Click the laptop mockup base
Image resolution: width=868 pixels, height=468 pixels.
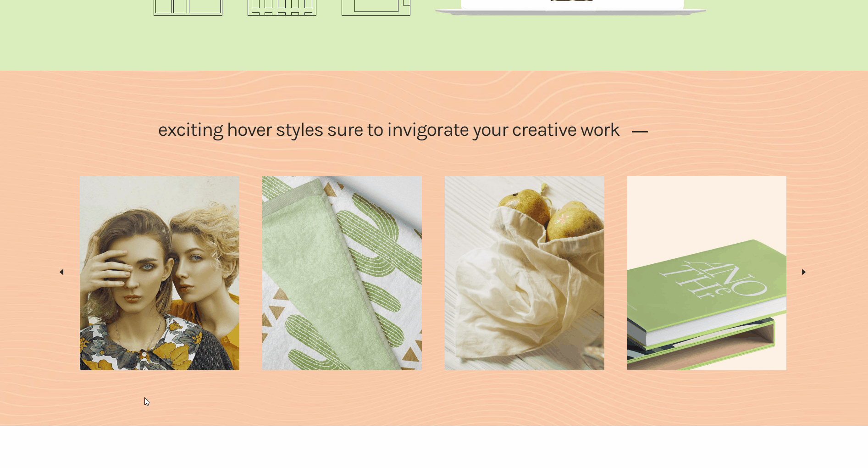click(x=571, y=12)
